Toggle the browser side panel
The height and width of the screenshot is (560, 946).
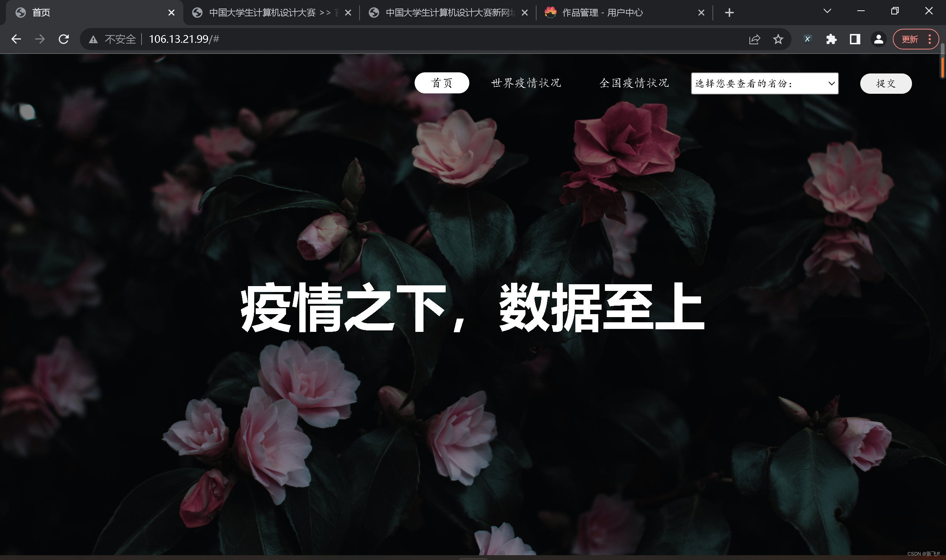click(855, 39)
